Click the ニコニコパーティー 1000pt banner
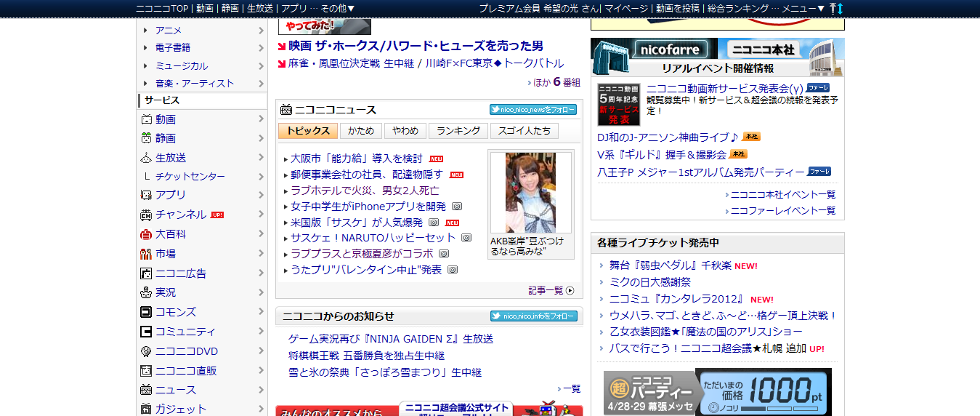The height and width of the screenshot is (416, 980). (x=717, y=392)
